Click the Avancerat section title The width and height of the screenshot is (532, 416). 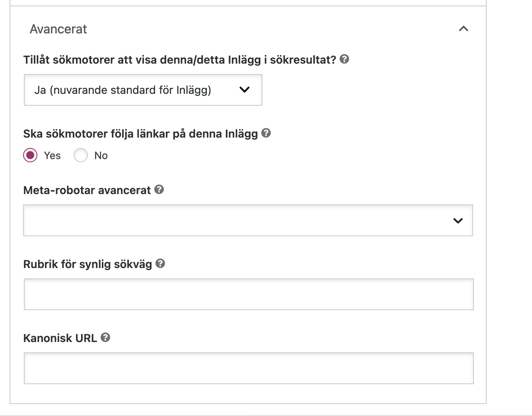tap(58, 29)
